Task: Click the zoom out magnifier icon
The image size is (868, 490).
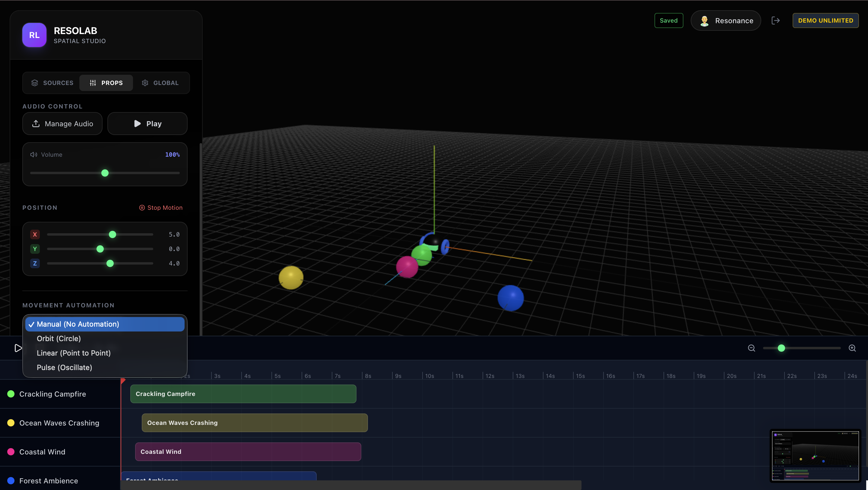Action: coord(751,348)
